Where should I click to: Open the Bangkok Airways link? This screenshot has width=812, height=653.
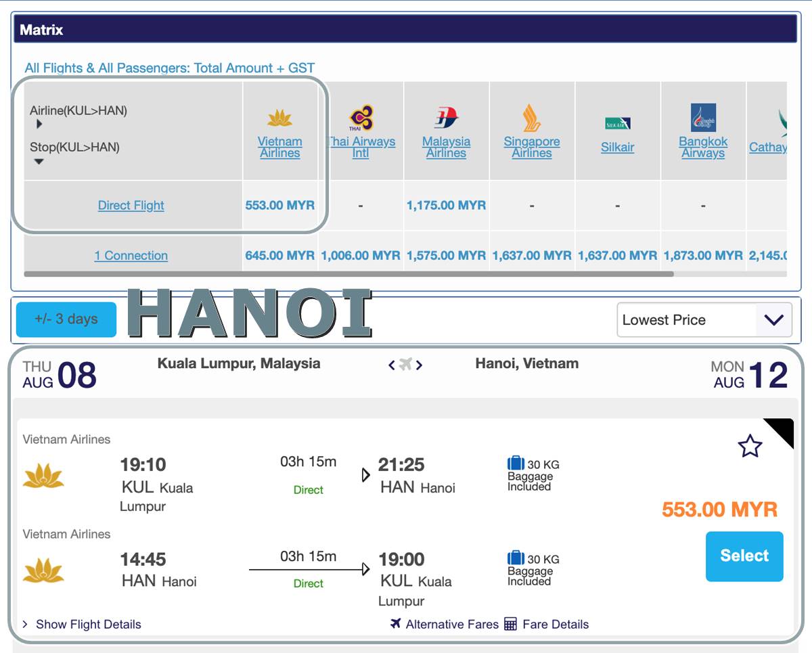click(703, 148)
